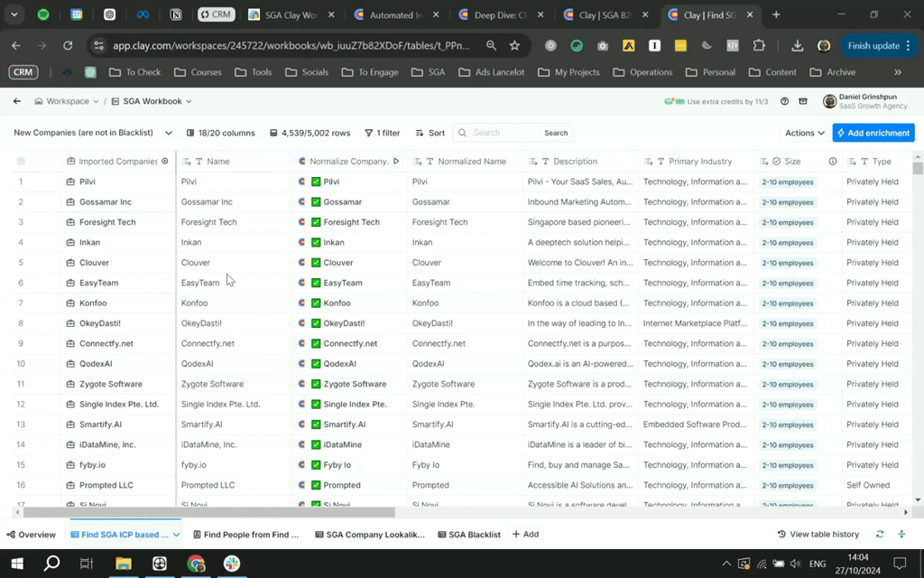The image size is (924, 578).
Task: Run the Normalize Company column play icon
Action: click(396, 162)
